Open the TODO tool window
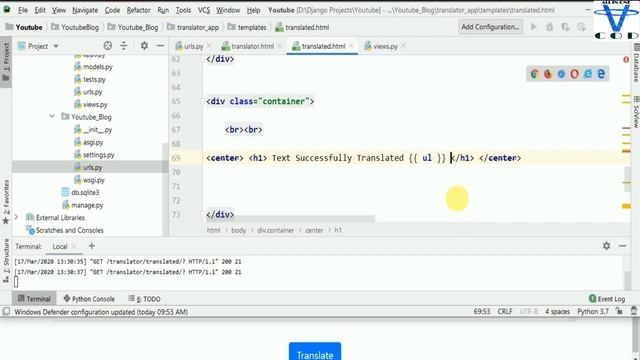Viewport: 640px width, 360px height. pyautogui.click(x=144, y=299)
